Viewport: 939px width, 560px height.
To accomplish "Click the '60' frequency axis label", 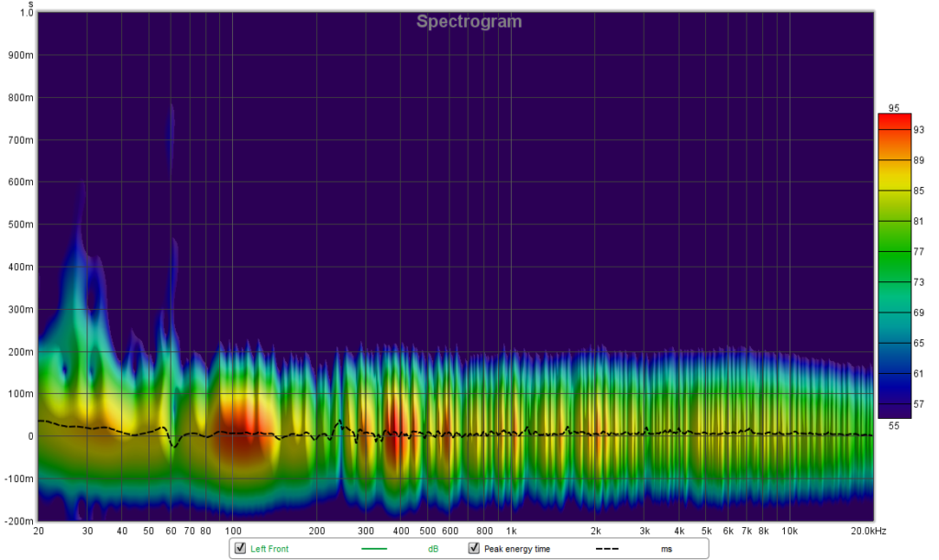I will [x=171, y=531].
